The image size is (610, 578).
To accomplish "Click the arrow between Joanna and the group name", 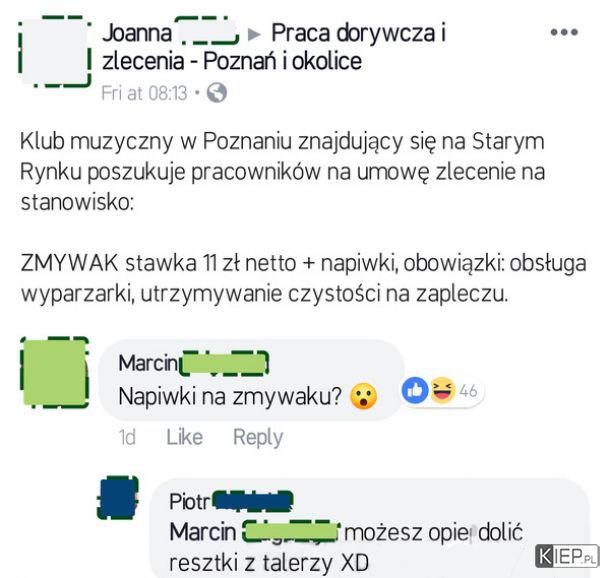I will click(254, 35).
